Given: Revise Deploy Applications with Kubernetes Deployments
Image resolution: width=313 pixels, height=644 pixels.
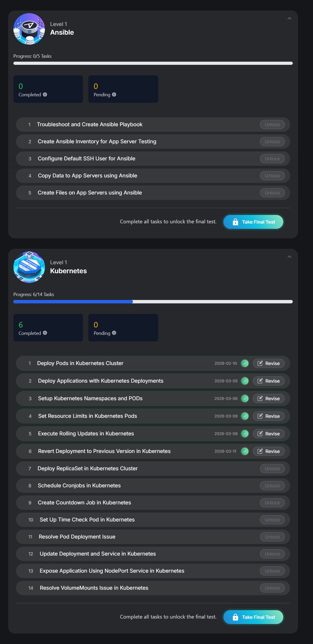Looking at the screenshot, I should pyautogui.click(x=269, y=381).
